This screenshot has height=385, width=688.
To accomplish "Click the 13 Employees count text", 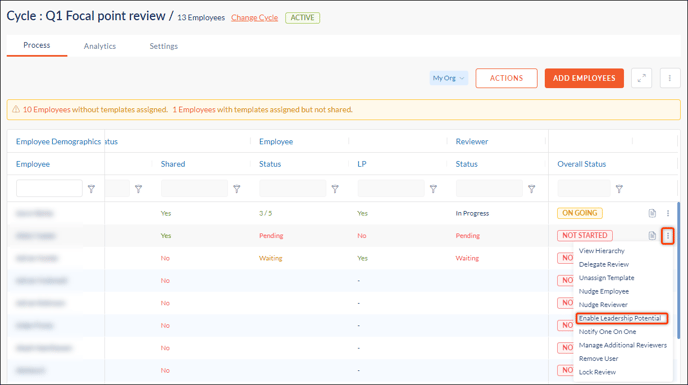I will pos(201,18).
